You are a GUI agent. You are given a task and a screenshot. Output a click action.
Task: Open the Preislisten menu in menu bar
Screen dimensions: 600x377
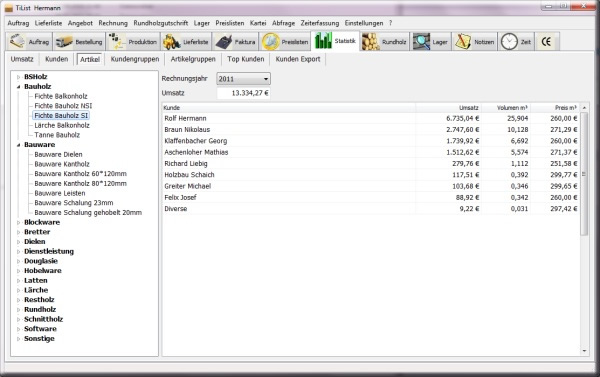tap(230, 23)
